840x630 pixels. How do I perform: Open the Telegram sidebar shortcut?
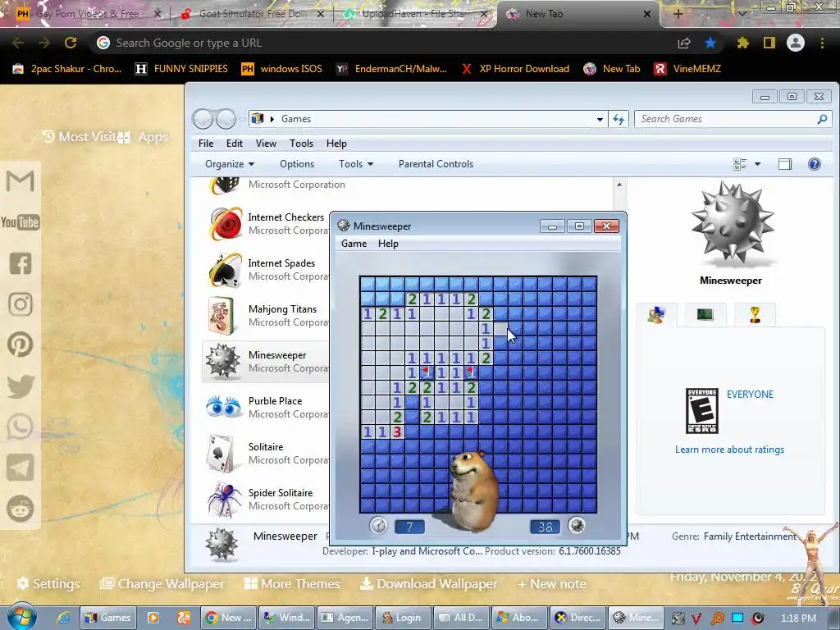point(21,468)
